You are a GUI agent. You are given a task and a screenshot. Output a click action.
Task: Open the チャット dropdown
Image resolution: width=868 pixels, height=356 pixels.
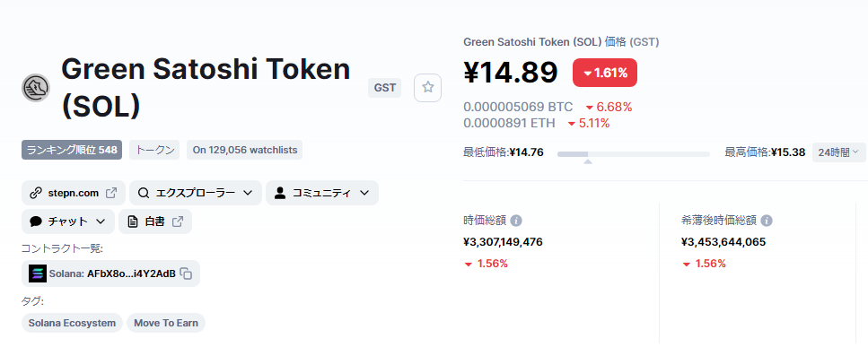pos(68,221)
